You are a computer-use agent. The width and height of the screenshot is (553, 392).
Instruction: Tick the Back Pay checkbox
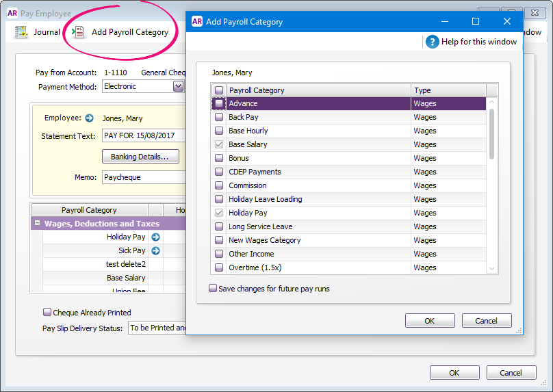(x=219, y=117)
